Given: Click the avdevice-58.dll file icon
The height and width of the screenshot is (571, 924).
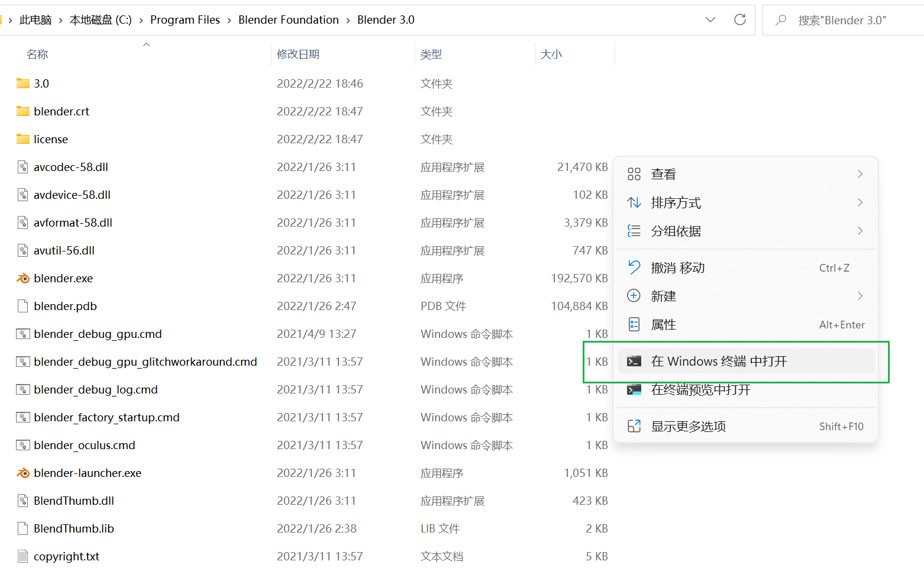Looking at the screenshot, I should pyautogui.click(x=23, y=195).
